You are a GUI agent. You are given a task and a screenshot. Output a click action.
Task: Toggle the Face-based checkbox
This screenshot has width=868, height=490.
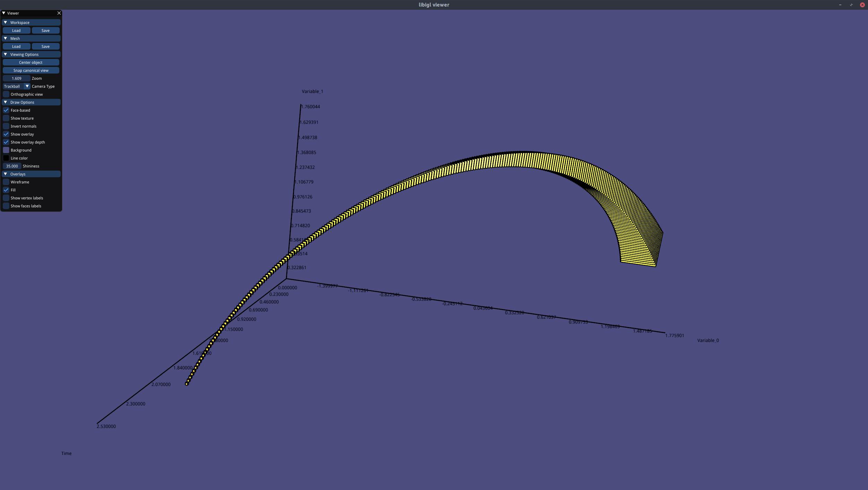(x=6, y=110)
